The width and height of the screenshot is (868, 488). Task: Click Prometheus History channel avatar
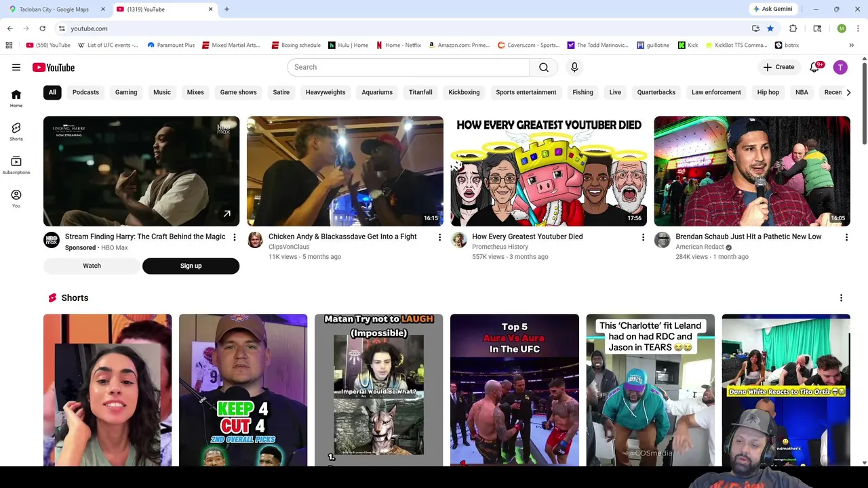coord(458,240)
